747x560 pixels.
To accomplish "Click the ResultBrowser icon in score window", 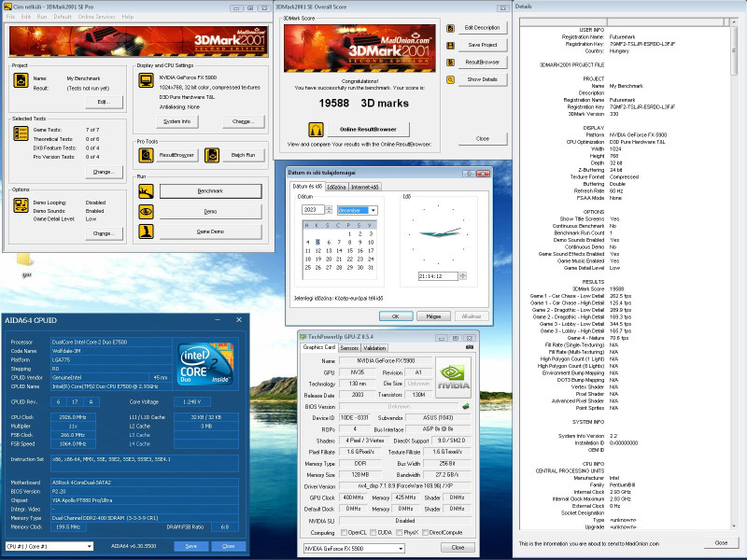I will (x=450, y=63).
